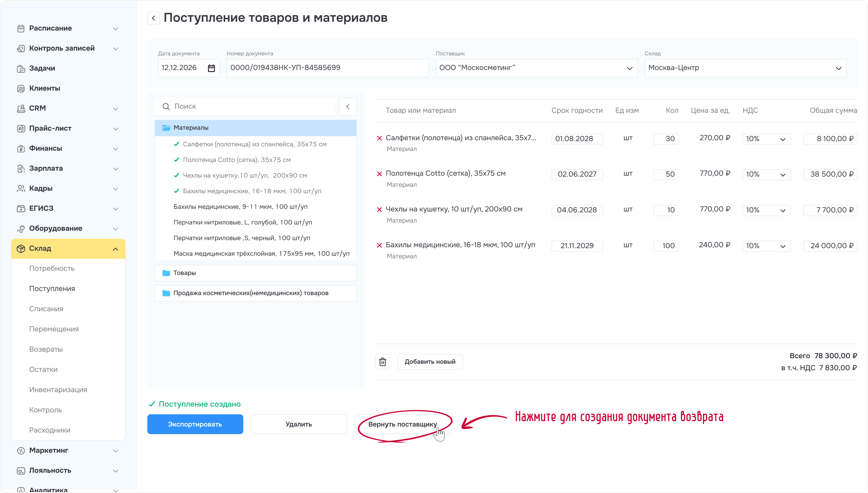The image size is (868, 493).
Task: Remove the Полотенца Cotto row
Action: [379, 174]
